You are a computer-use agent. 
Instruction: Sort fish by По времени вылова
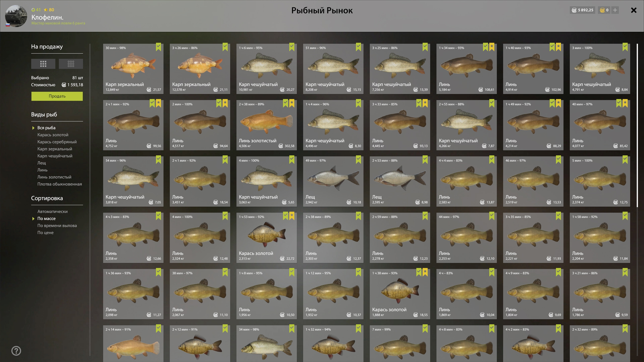(57, 225)
